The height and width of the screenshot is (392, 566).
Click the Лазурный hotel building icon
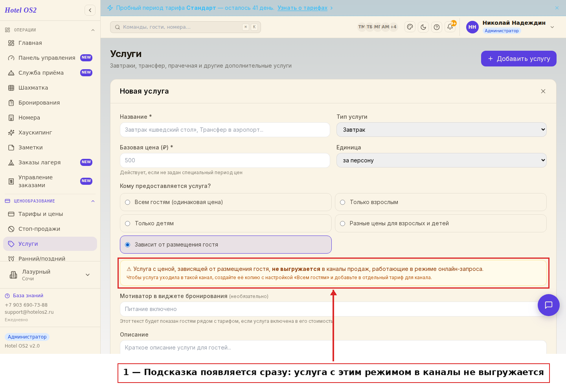[13, 275]
